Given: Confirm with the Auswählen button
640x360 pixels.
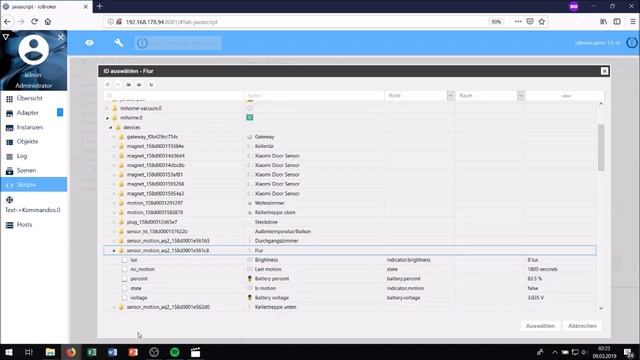Looking at the screenshot, I should tap(540, 326).
